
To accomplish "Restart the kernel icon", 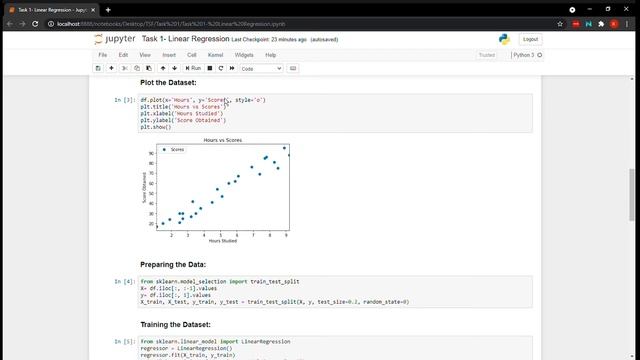I will (x=221, y=69).
